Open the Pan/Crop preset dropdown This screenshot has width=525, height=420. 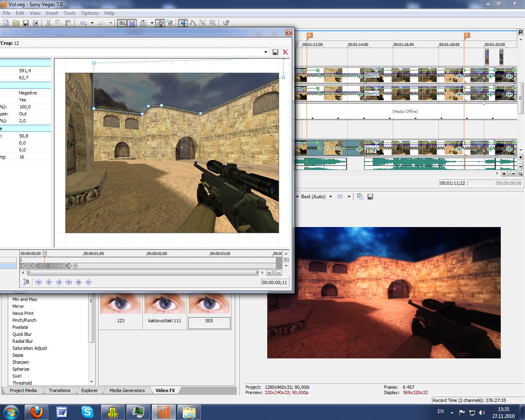pos(266,52)
